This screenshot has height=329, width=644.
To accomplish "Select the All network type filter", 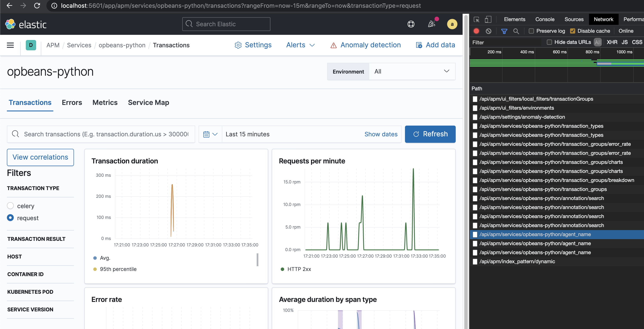I will [x=598, y=42].
